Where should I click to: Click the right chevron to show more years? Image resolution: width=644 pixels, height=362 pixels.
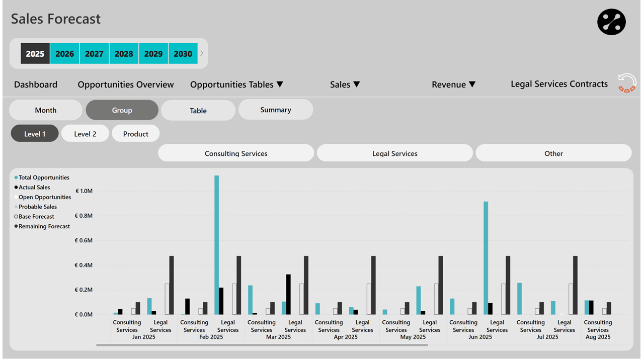point(202,52)
